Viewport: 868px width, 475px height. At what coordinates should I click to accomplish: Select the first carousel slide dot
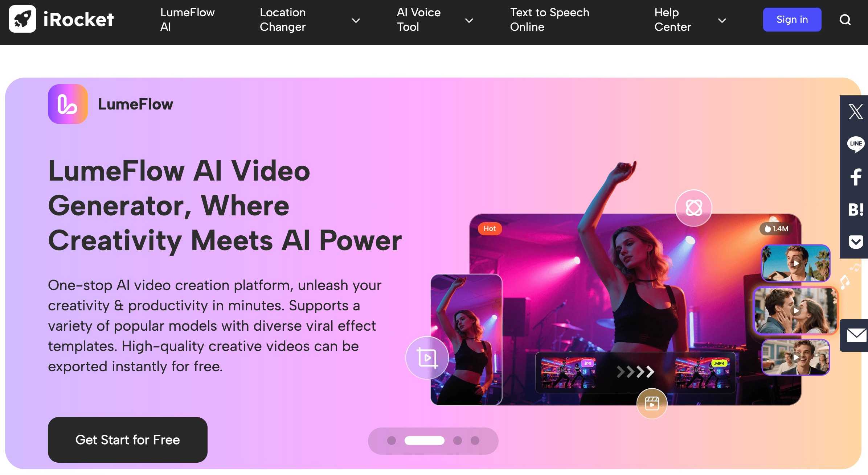click(x=392, y=441)
